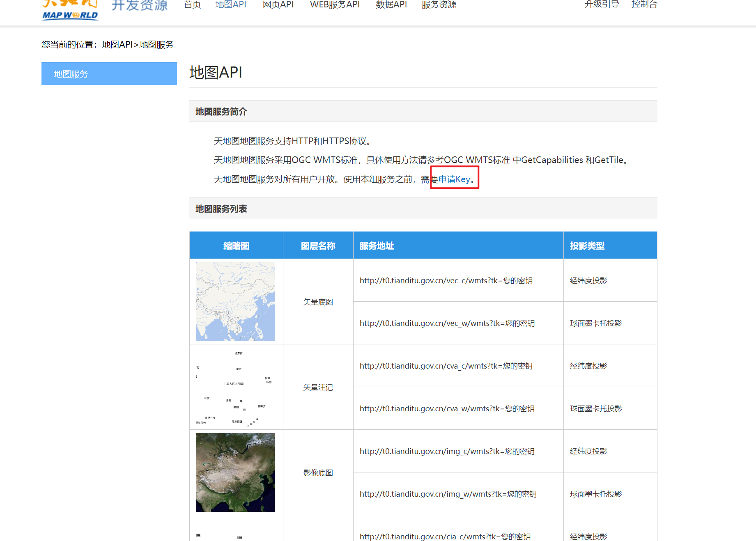Screen dimensions: 756x541
Task: Click the MAP WORLD logo
Action: click(x=70, y=10)
